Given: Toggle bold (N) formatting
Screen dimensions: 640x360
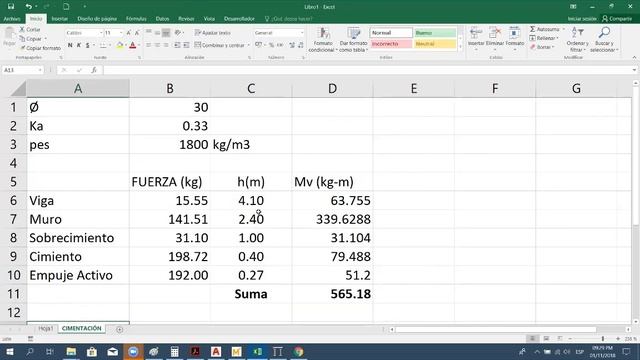Looking at the screenshot, I should [70, 45].
